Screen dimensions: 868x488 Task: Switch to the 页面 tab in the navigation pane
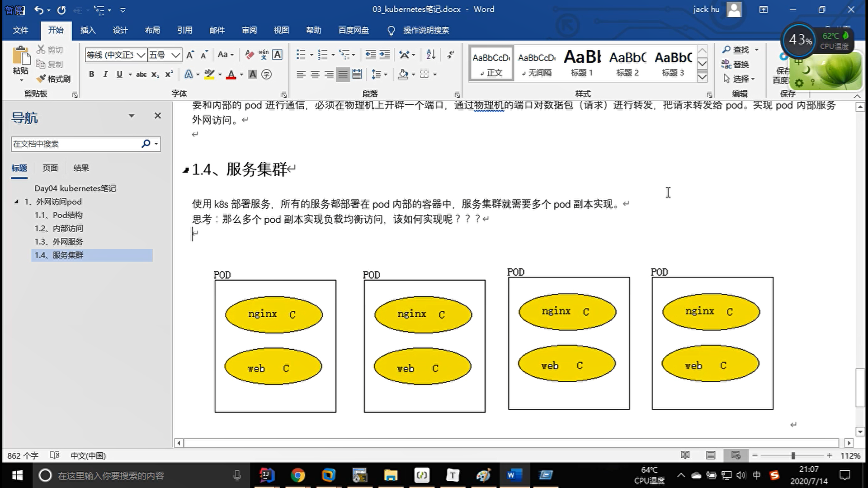50,168
